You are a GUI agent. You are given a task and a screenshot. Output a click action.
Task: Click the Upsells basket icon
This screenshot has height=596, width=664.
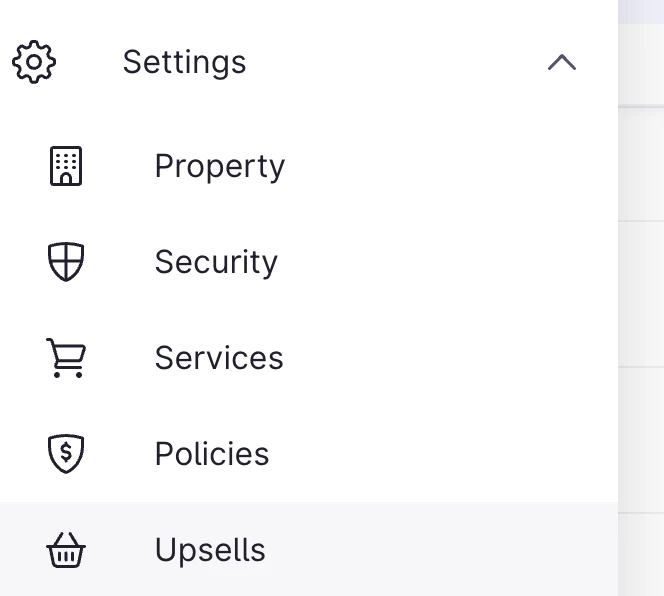point(66,550)
